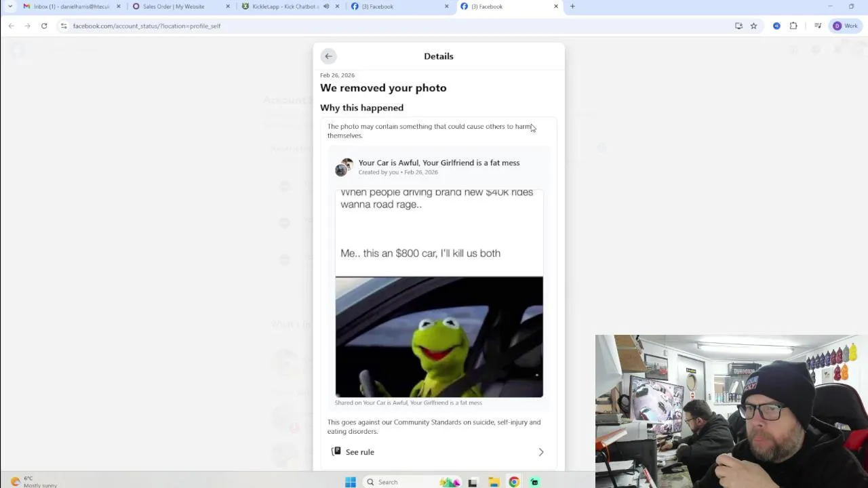Switch to the Gmail Inbox tab
Viewport: 868px width, 488px height.
click(x=71, y=7)
